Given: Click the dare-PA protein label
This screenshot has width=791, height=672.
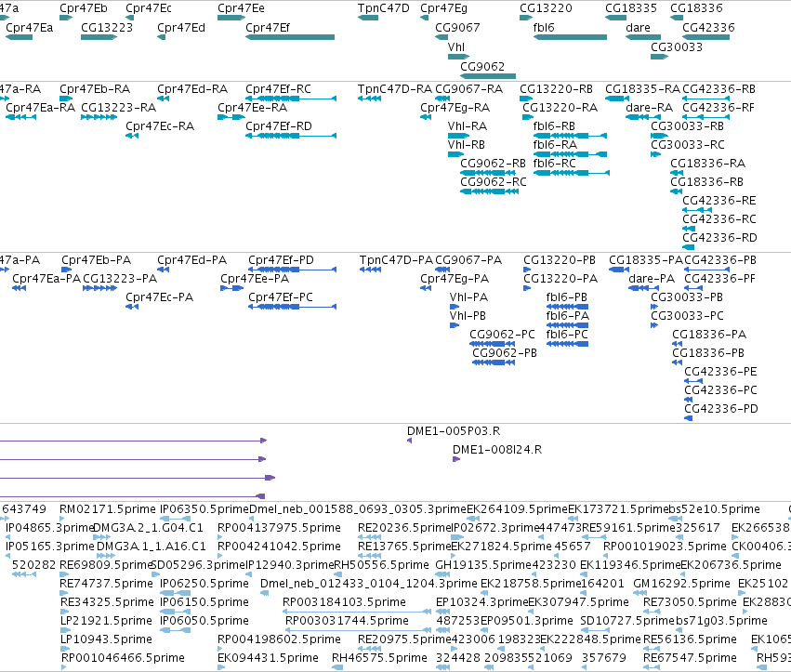Looking at the screenshot, I should coord(652,279).
